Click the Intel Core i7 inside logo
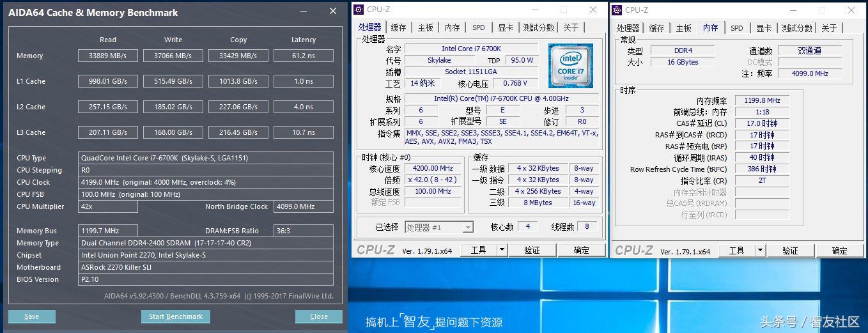 point(570,66)
